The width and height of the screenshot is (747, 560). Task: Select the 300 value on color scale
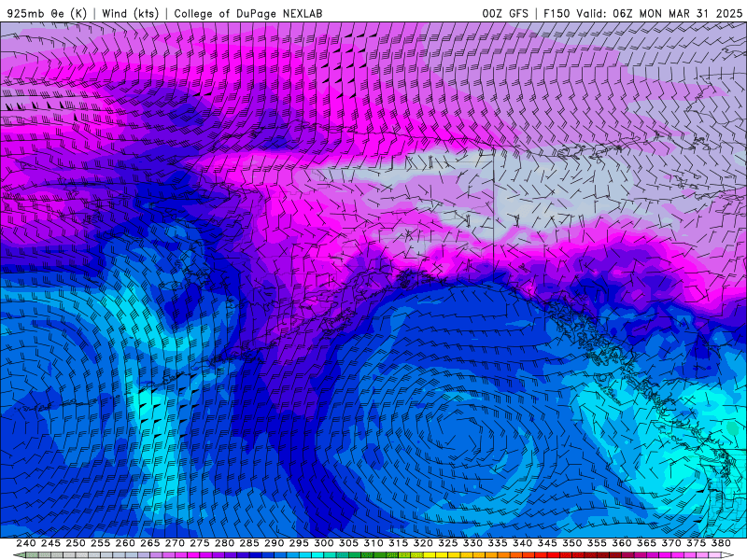(x=323, y=543)
